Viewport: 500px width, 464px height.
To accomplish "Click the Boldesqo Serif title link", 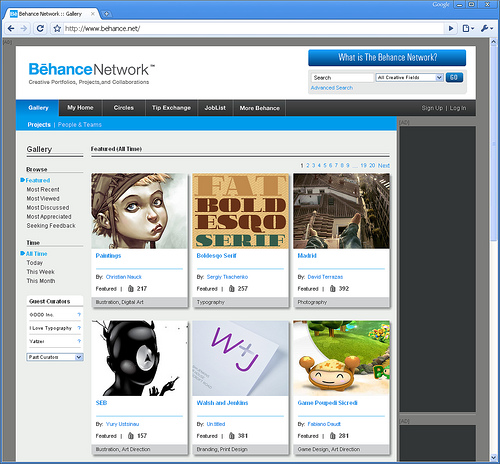I will pos(216,256).
